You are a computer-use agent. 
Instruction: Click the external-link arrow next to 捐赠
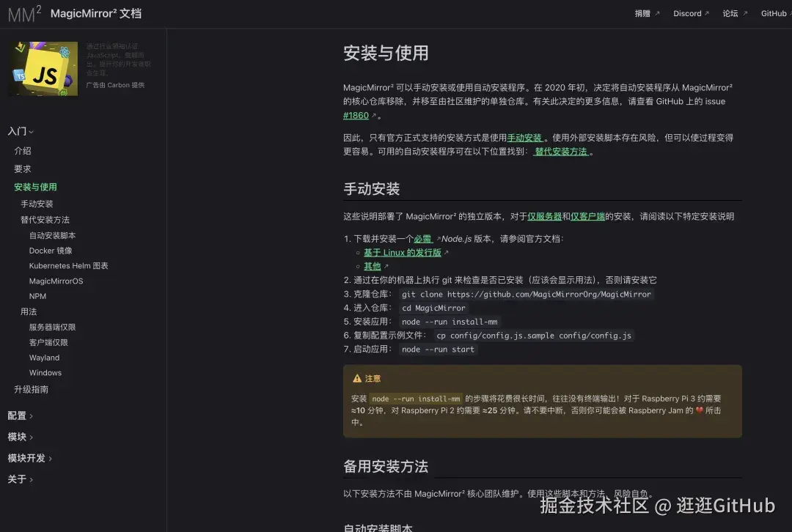point(658,13)
